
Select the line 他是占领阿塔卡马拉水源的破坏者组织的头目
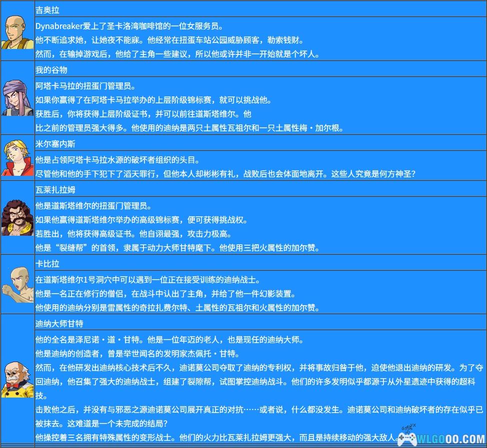coord(117,160)
